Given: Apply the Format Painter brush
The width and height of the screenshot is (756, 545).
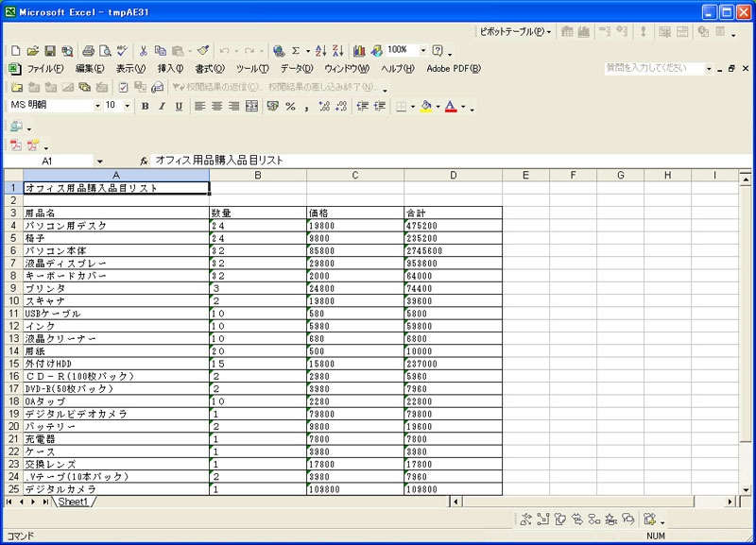Looking at the screenshot, I should [203, 51].
